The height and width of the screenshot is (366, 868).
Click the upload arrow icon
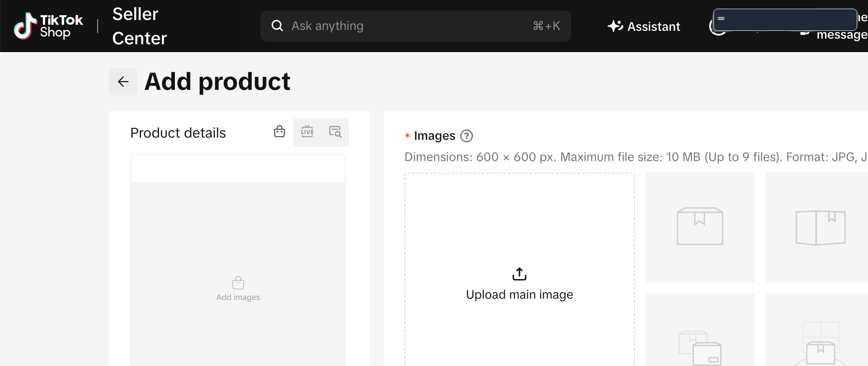(519, 274)
